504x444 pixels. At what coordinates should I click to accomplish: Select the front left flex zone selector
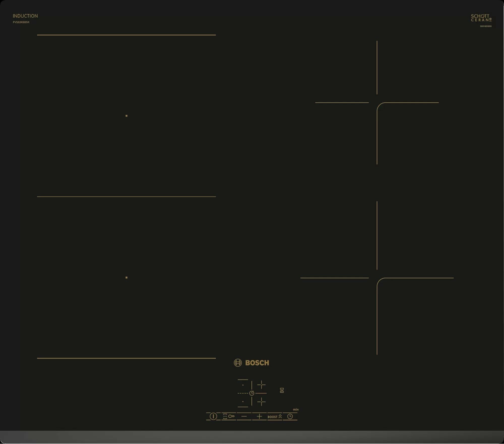pos(243,401)
